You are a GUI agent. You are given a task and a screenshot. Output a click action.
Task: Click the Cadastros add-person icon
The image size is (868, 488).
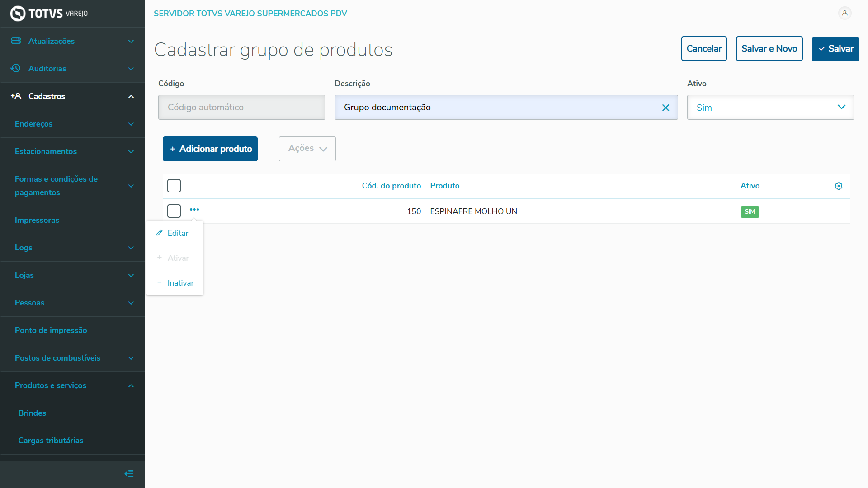(16, 96)
